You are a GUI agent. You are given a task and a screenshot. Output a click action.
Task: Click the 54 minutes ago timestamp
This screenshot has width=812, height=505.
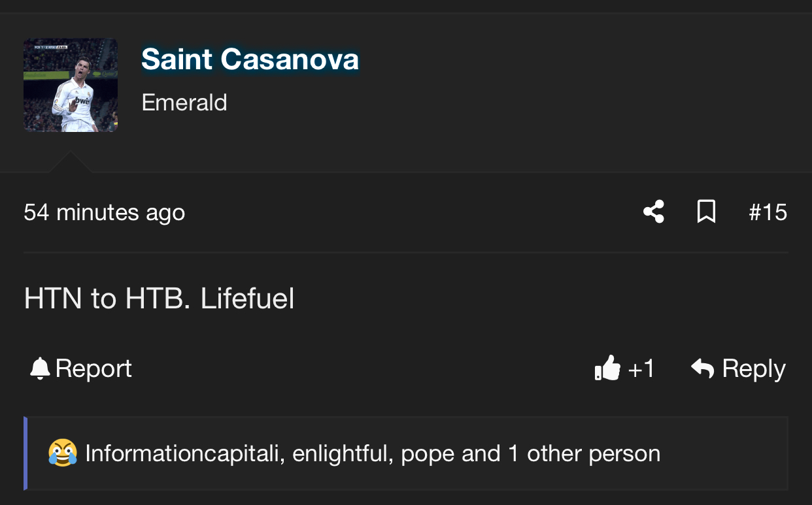(105, 212)
